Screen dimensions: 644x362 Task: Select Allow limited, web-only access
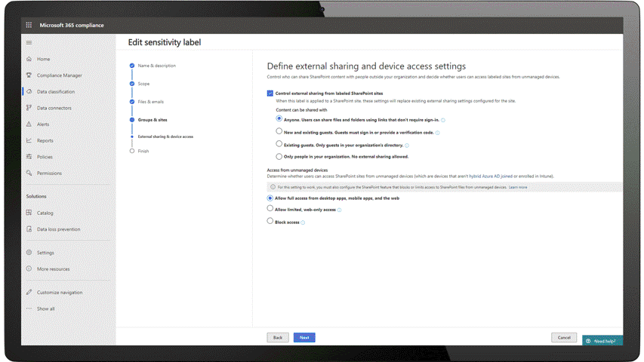pos(270,208)
